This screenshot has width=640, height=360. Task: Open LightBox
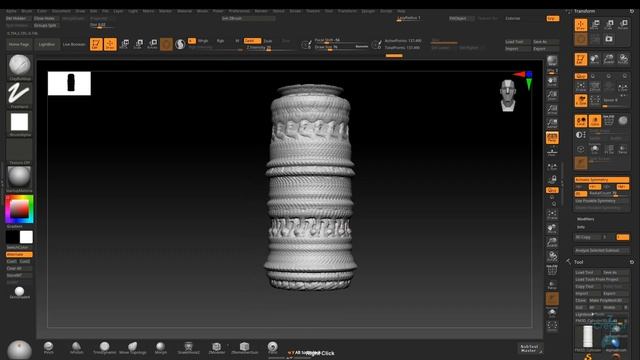47,44
